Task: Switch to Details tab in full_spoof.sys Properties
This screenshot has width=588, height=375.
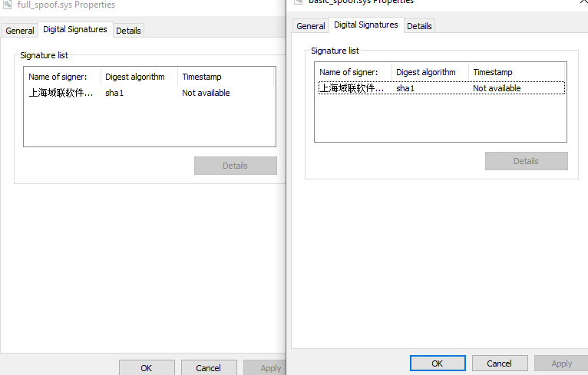Action: tap(128, 31)
